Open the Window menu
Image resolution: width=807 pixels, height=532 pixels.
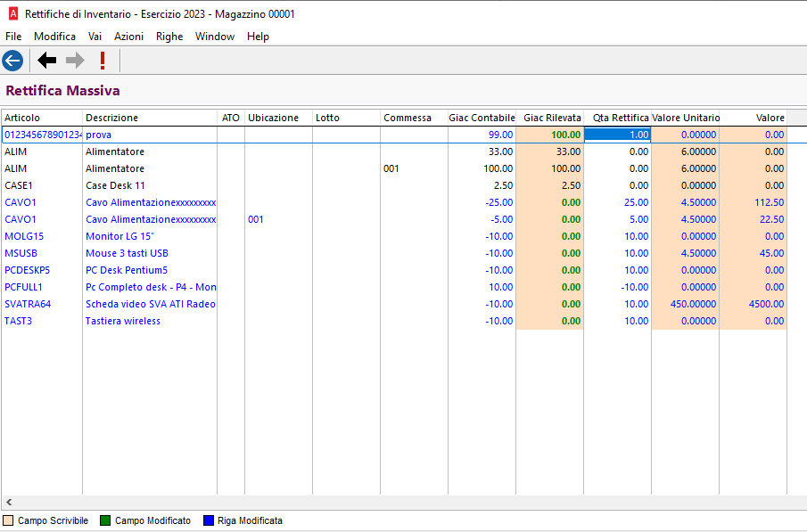(x=215, y=37)
